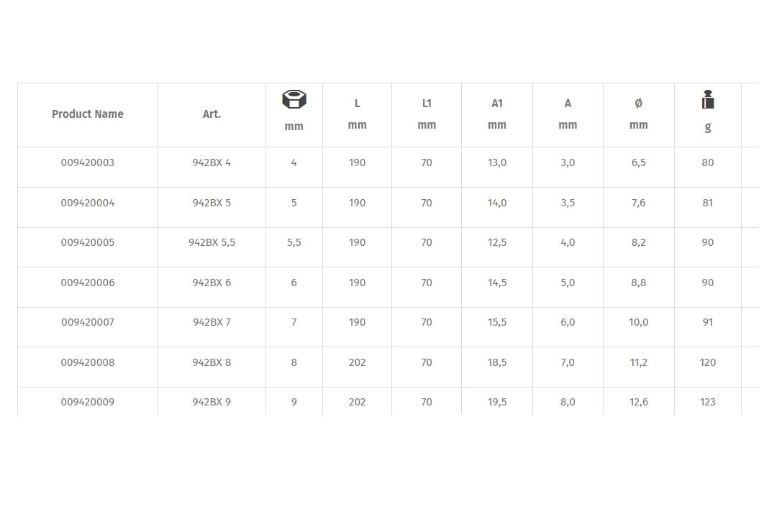This screenshot has width=764, height=532.
Task: Click the Product Name column header
Action: (x=88, y=114)
